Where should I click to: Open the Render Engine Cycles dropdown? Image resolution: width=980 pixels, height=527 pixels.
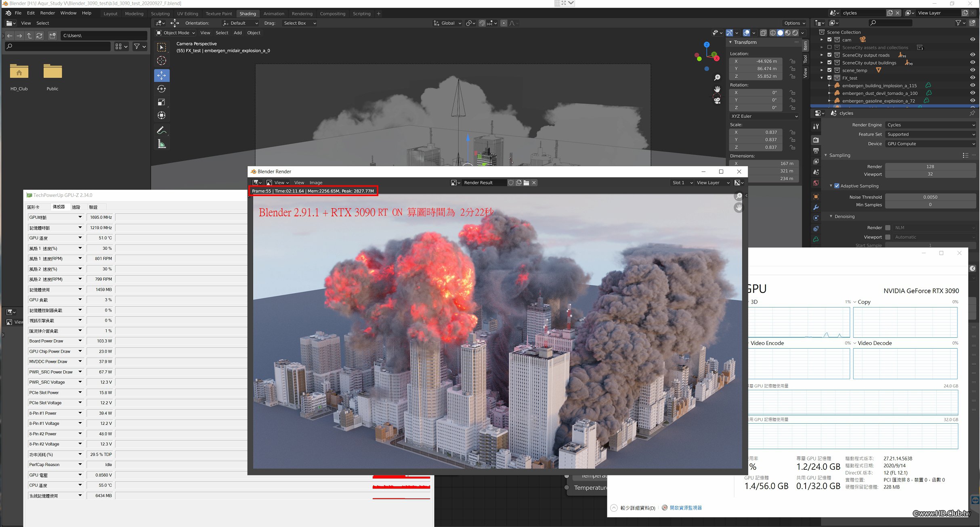tap(931, 125)
